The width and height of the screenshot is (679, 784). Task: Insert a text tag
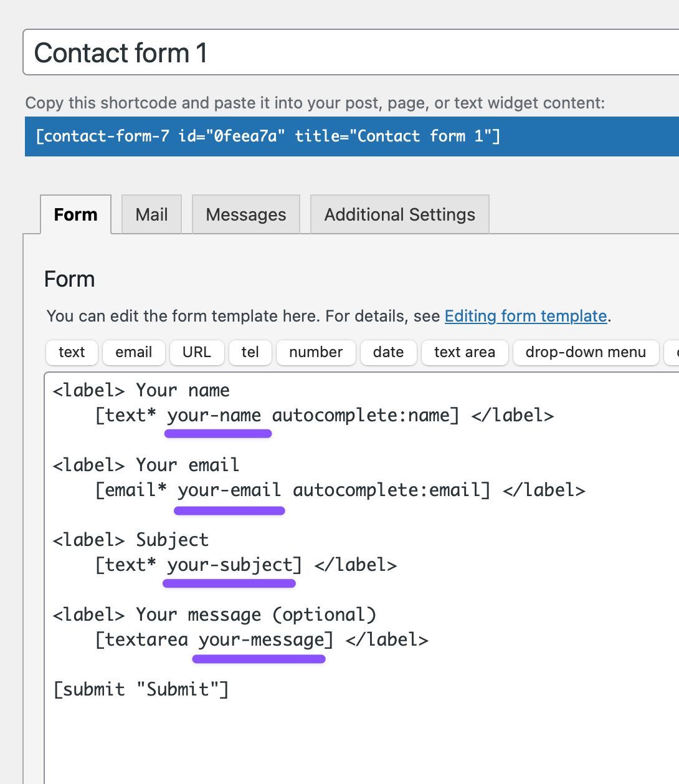pyautogui.click(x=72, y=352)
